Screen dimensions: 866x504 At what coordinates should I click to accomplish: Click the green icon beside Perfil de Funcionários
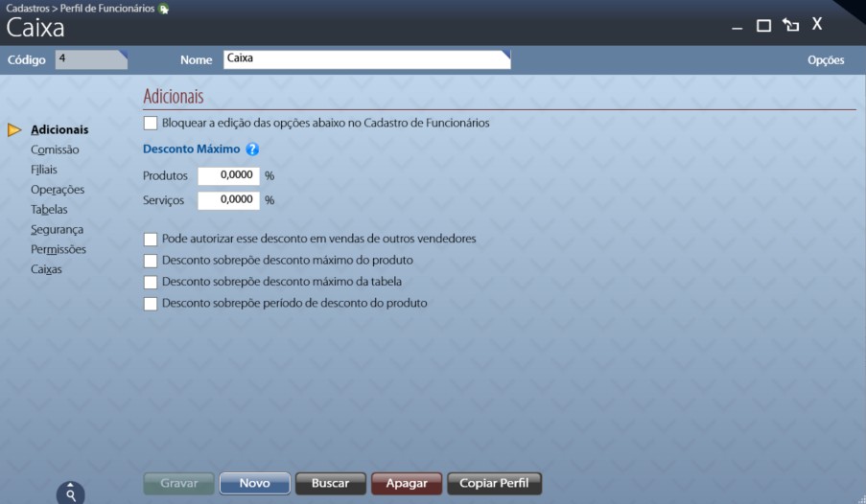[x=163, y=9]
